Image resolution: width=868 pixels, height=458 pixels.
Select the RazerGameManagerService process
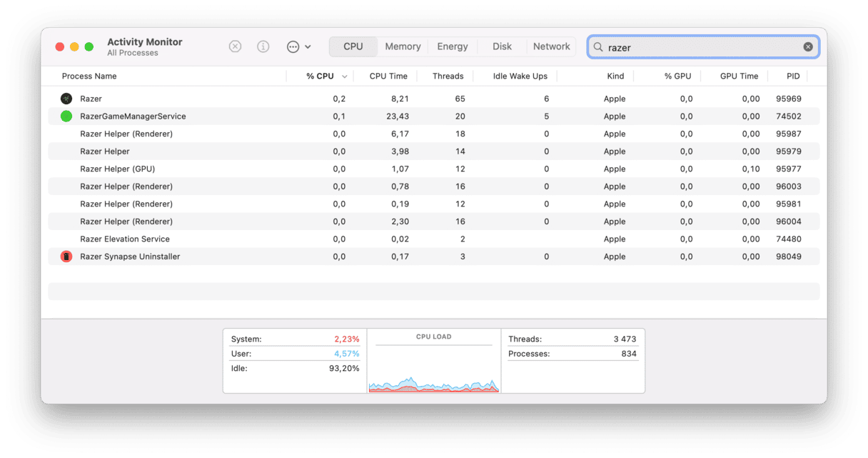pos(434,116)
